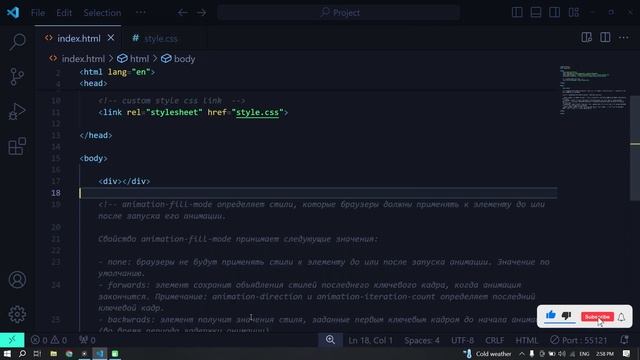Select language mode HTML
640x360 pixels.
pos(527,340)
